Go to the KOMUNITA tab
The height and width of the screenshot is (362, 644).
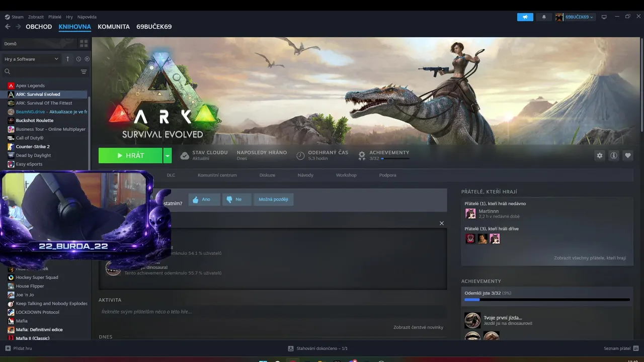click(114, 27)
